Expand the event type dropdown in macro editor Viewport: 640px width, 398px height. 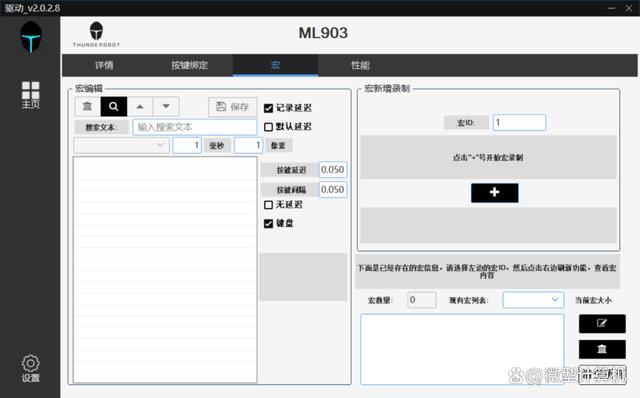click(122, 145)
